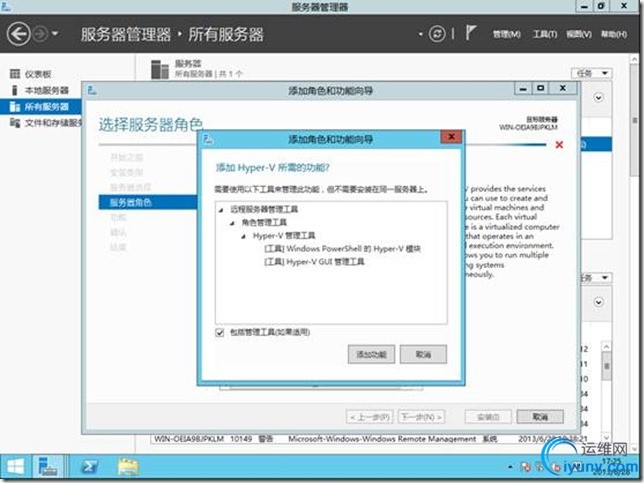644x483 pixels.
Task: Show hidden tray icons arrow
Action: [x=510, y=467]
